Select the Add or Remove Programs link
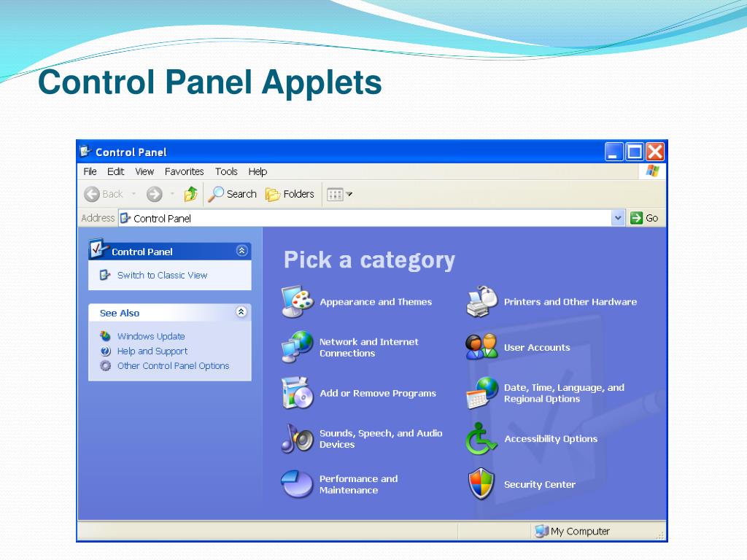The image size is (747, 560). tap(378, 393)
